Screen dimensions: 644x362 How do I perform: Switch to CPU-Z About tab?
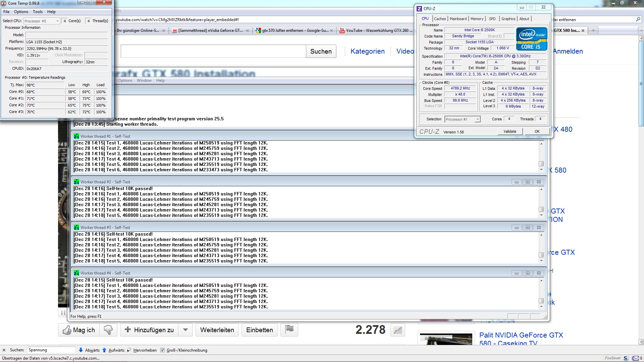524,19
